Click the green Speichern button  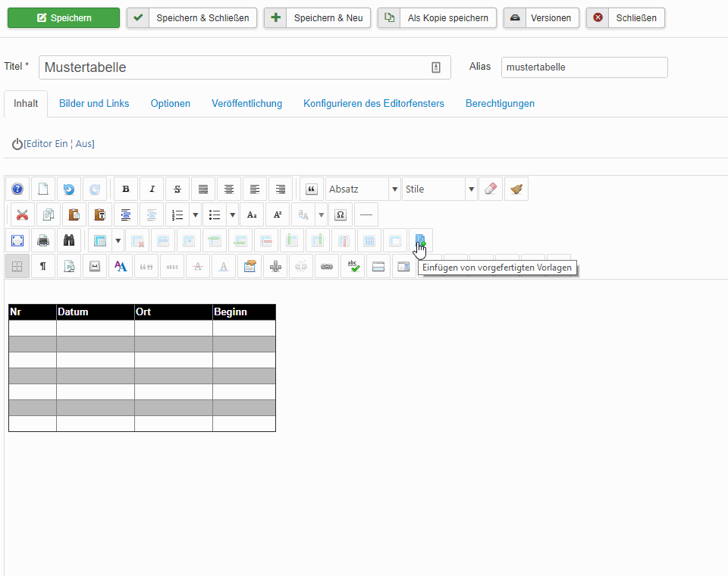pyautogui.click(x=64, y=17)
